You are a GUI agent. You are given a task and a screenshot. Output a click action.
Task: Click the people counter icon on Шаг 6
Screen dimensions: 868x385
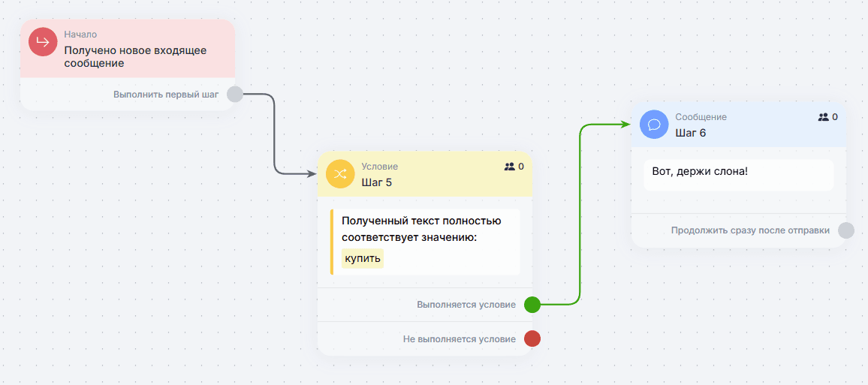coord(824,117)
